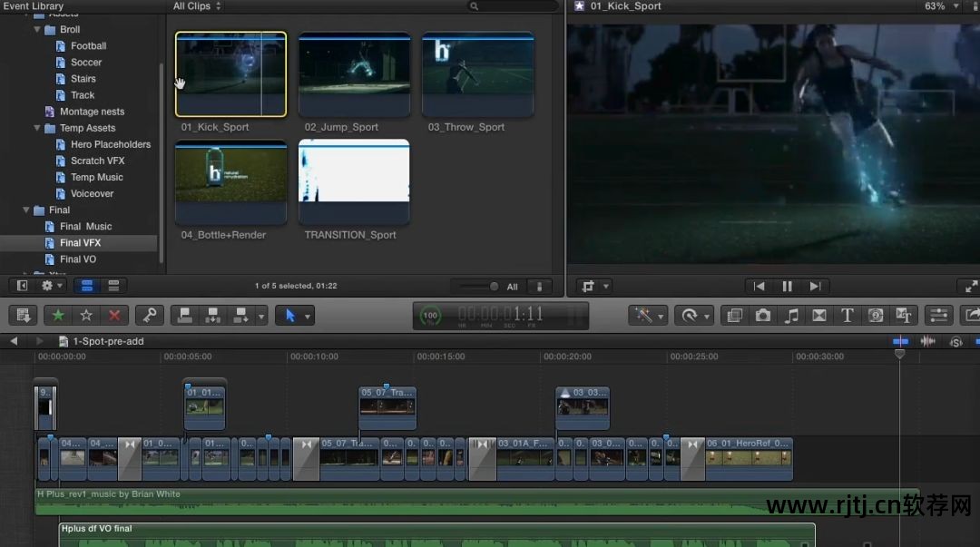Select the 03_Throw_Sport clip thumbnail
980x547 pixels.
tap(478, 74)
